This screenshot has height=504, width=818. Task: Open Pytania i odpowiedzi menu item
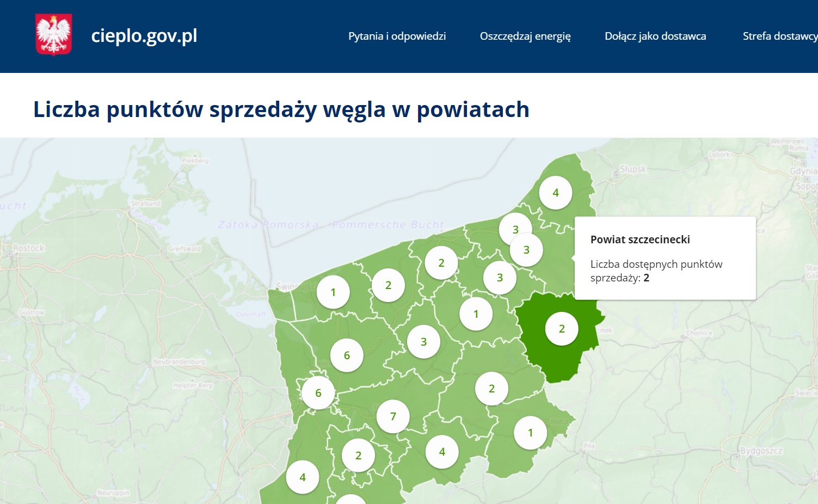pyautogui.click(x=397, y=36)
